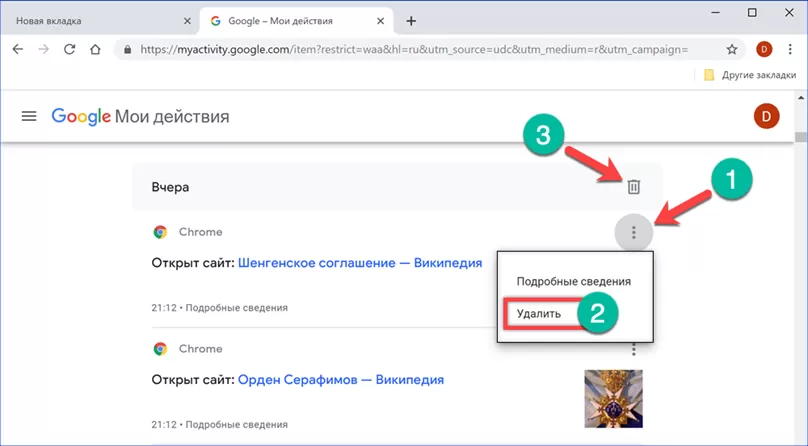Screen dimensions: 808x446
Task: Select Подробные сведения in the context menu
Action: coord(573,281)
